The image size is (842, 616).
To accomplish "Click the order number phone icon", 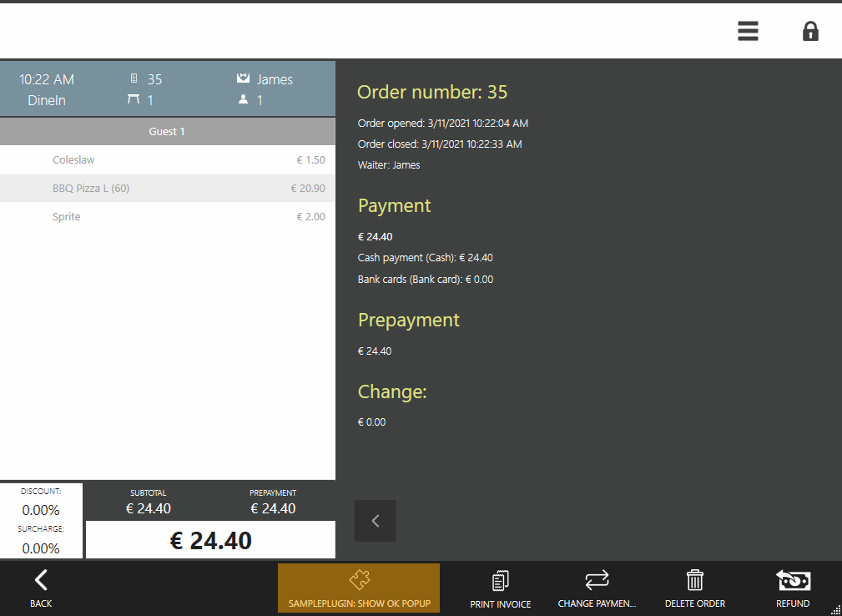I will [x=134, y=79].
